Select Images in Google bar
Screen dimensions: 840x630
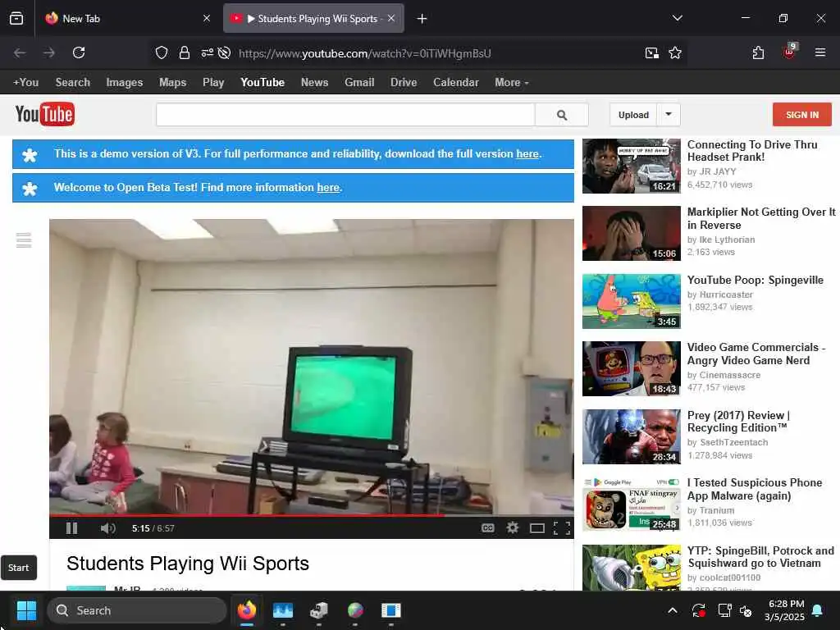click(125, 83)
